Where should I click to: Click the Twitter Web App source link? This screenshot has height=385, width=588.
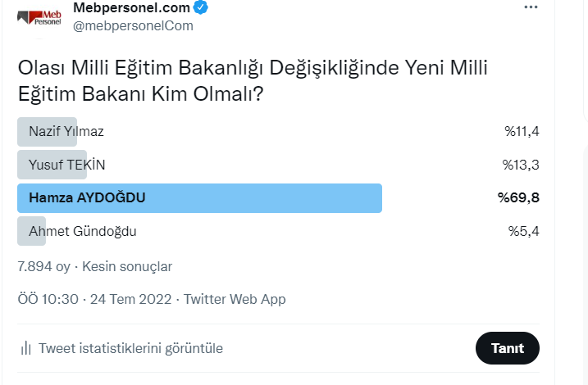[235, 299]
